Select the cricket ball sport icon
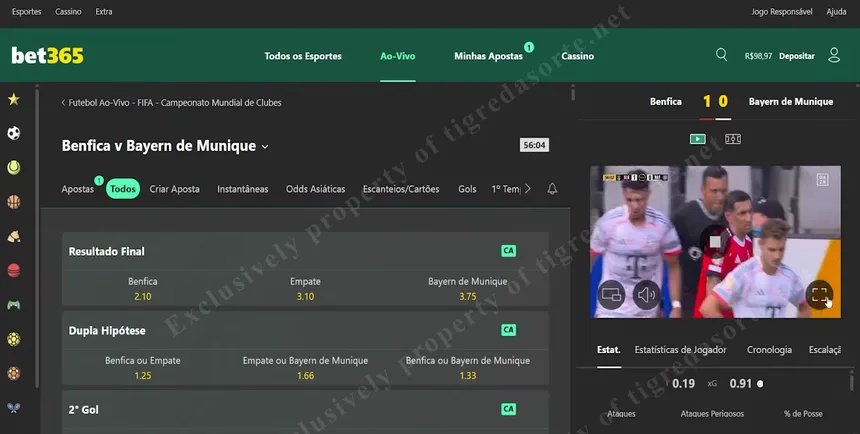 (14, 270)
